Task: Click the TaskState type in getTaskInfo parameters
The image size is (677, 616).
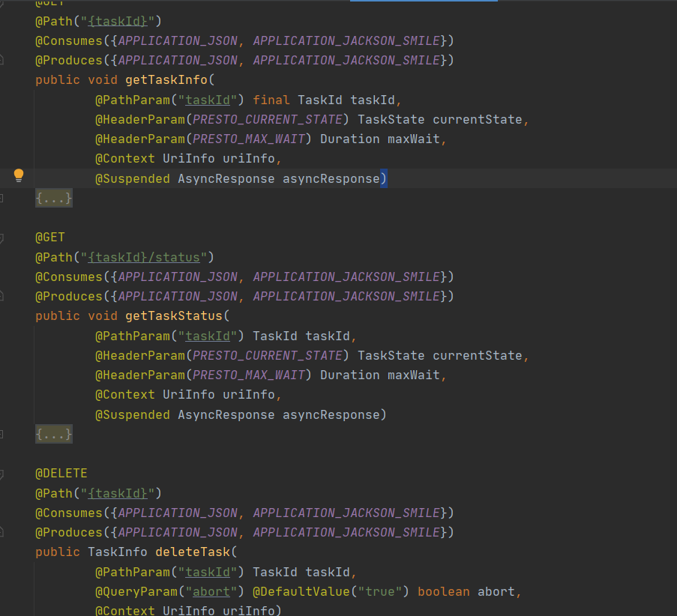Action: [x=391, y=120]
